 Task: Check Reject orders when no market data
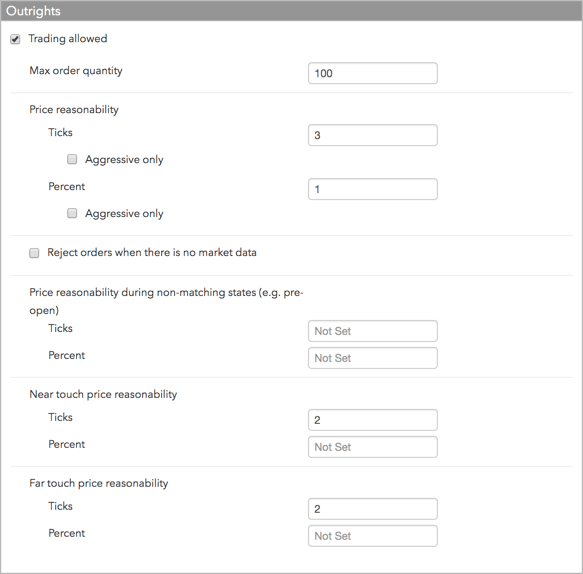[x=34, y=253]
